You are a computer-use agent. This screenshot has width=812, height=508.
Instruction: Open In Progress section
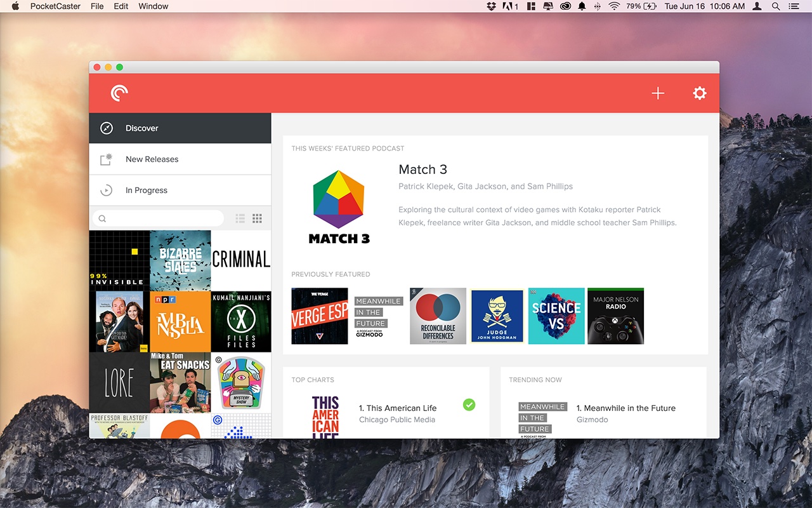tap(180, 190)
